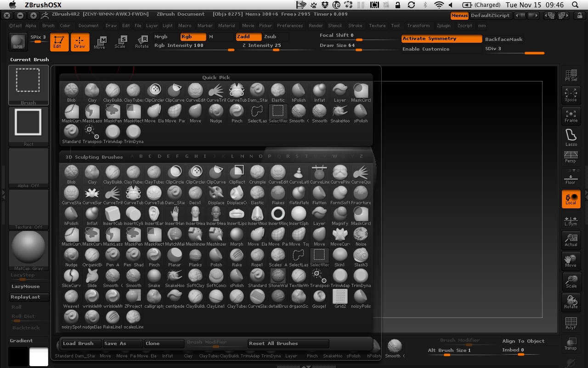This screenshot has width=588, height=368.
Task: Choose the InsertCube brush
Action: pyautogui.click(x=113, y=216)
